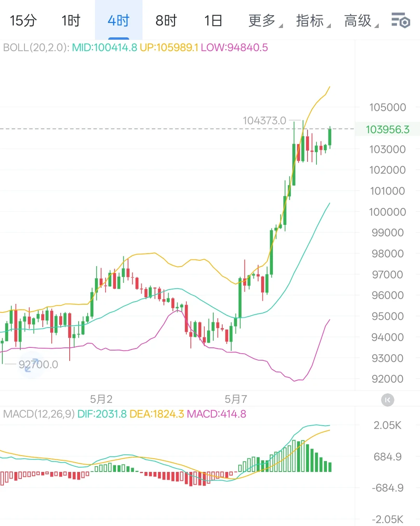Image resolution: width=420 pixels, height=526 pixels.
Task: Click the DIF:2031.8 value
Action: tap(102, 414)
